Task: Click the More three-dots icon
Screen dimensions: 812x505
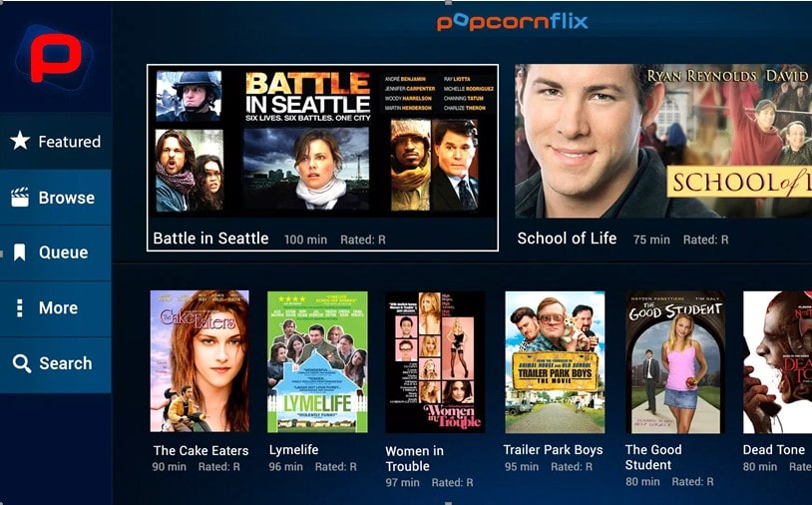Action: click(20, 307)
